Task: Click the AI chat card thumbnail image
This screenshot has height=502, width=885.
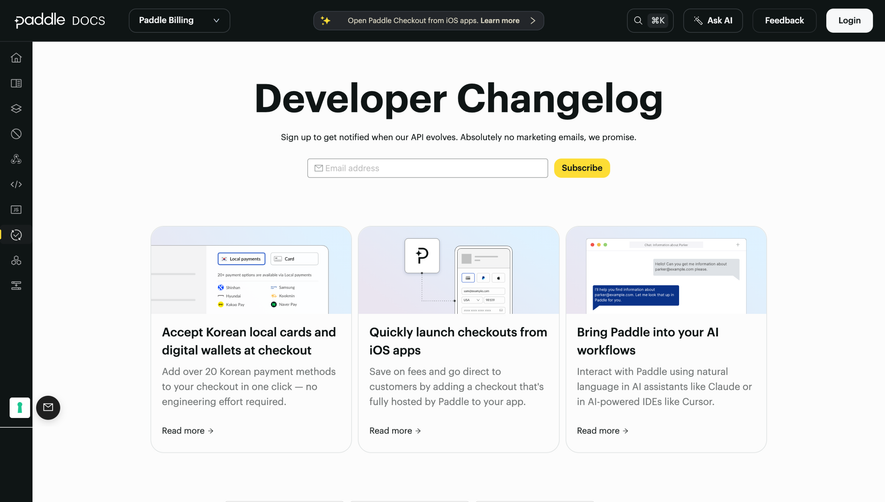Action: [x=666, y=270]
